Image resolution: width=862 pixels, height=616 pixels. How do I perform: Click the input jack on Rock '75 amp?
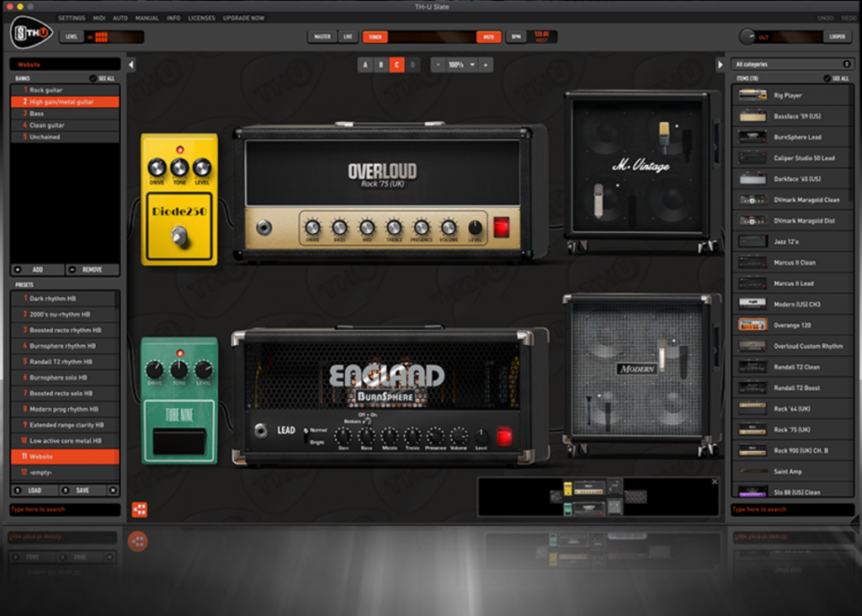click(x=264, y=227)
